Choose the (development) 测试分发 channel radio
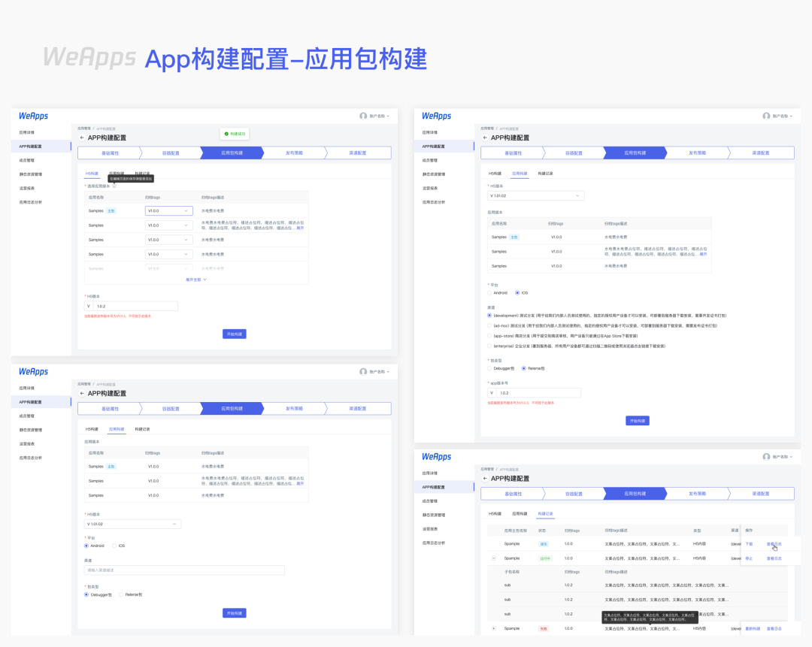This screenshot has height=647, width=812. [489, 315]
